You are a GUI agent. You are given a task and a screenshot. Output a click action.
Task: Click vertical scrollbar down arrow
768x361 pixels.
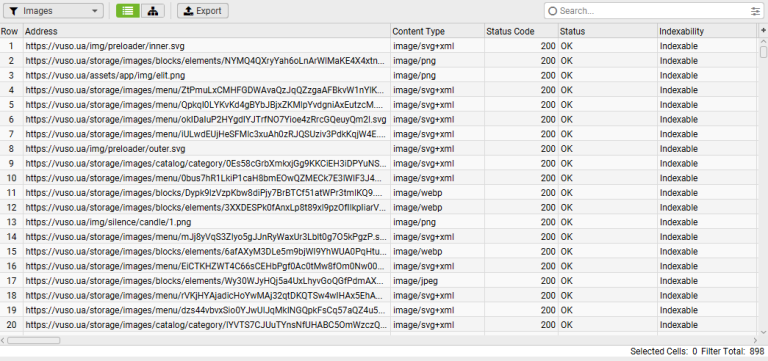click(763, 332)
